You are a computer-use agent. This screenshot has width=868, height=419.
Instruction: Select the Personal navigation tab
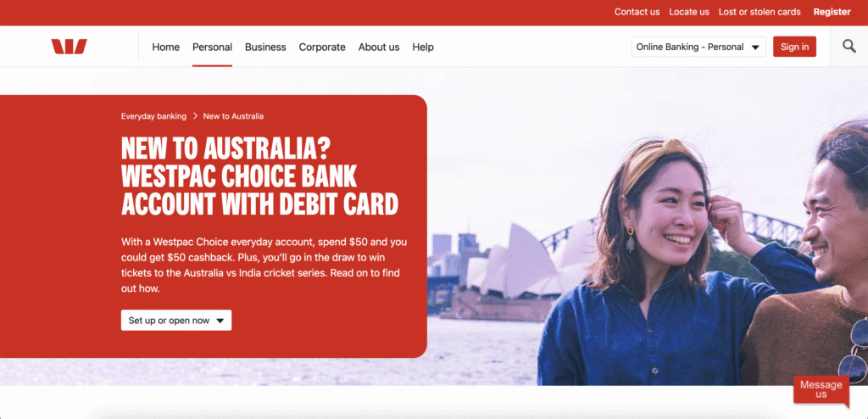coord(212,47)
